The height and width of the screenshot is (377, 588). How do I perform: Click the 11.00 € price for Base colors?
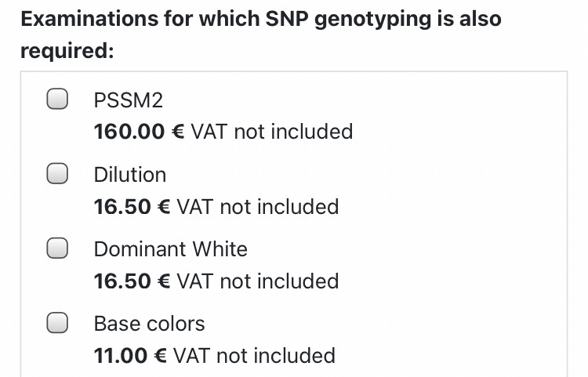tap(120, 356)
